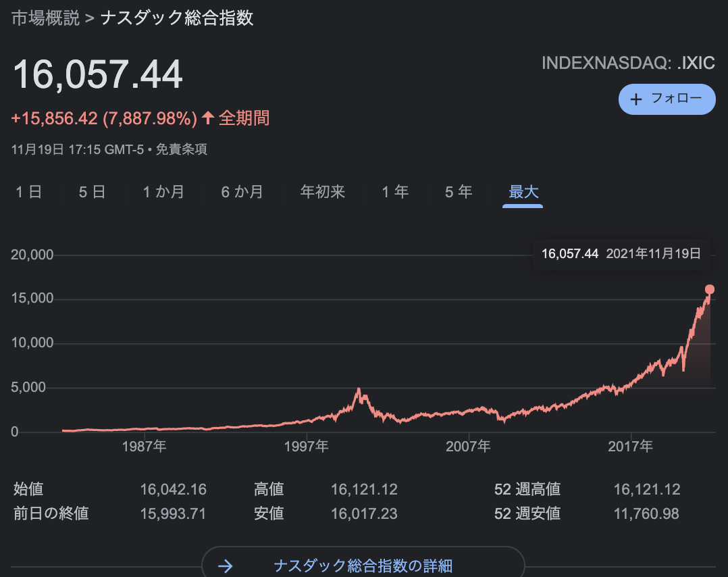Open the 免責条項 disclaimer link
728x577 pixels.
pyautogui.click(x=182, y=149)
